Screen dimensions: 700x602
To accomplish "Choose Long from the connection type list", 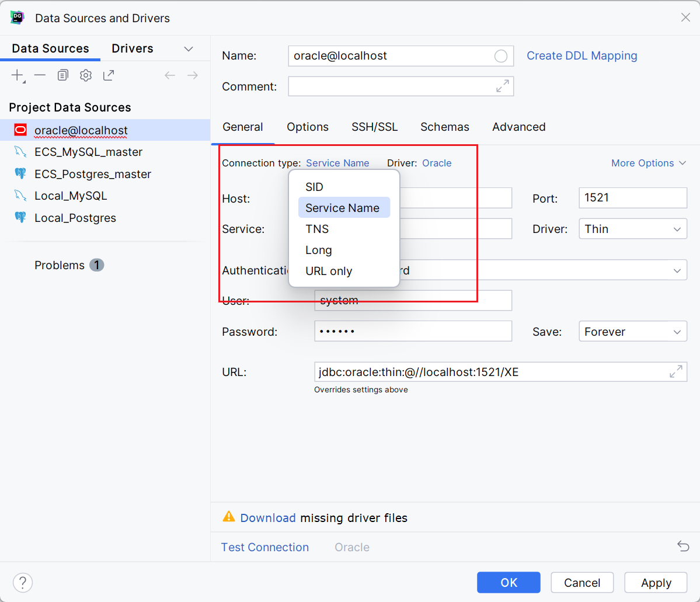I will (344, 250).
